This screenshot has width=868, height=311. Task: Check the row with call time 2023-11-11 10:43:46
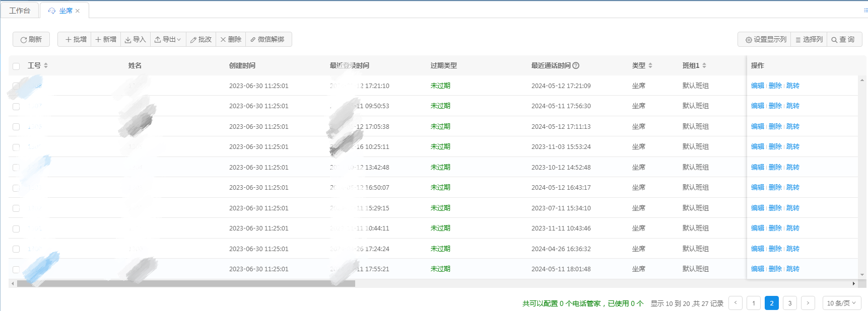(x=16, y=228)
